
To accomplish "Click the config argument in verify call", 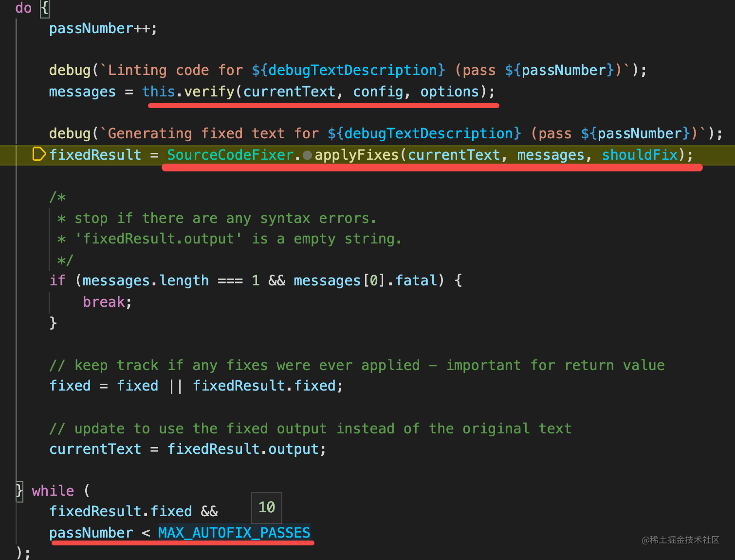I will pyautogui.click(x=378, y=92).
